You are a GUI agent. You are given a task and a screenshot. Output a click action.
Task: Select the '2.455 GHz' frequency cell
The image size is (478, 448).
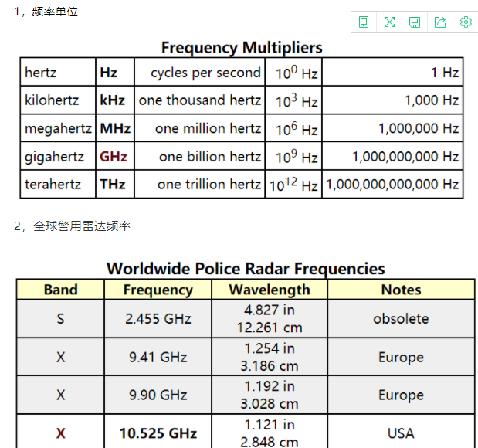[158, 318]
